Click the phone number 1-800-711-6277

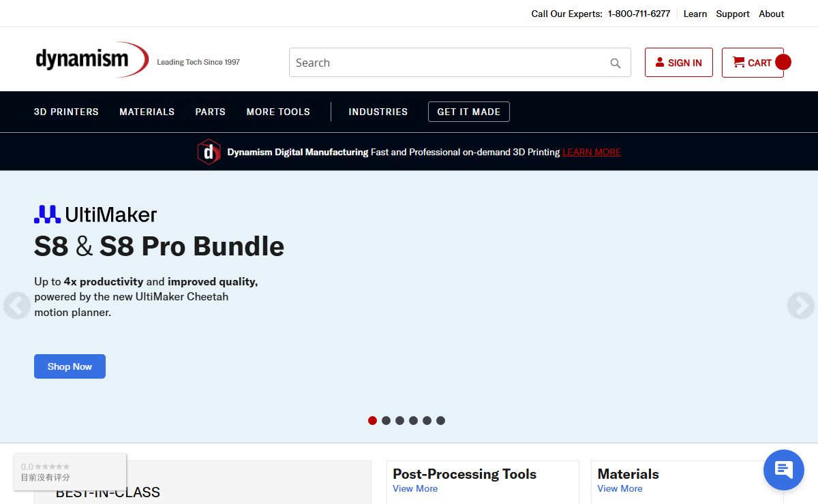(639, 14)
